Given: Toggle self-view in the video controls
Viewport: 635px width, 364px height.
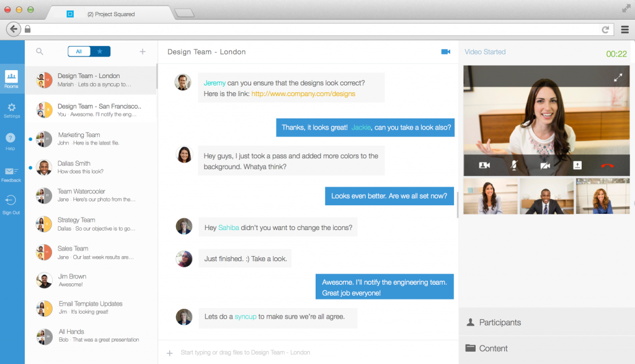Looking at the screenshot, I should pos(484,165).
